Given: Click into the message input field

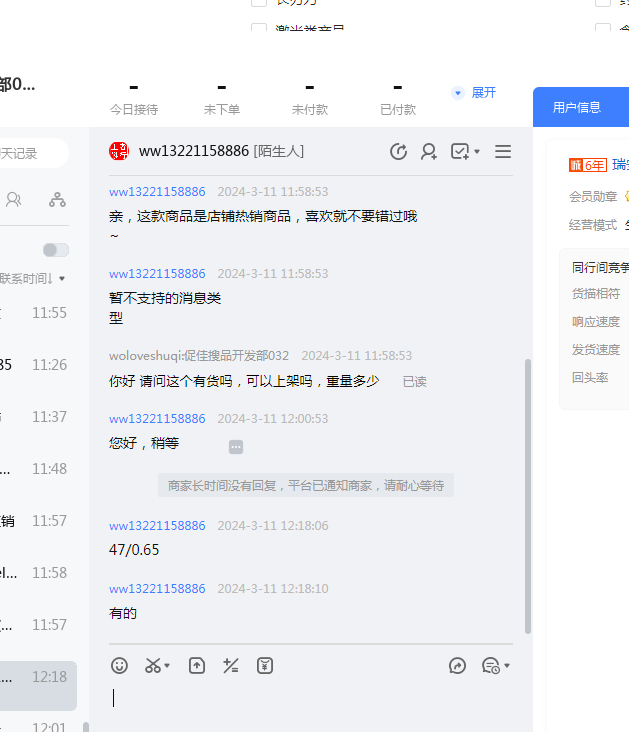Looking at the screenshot, I should point(310,699).
